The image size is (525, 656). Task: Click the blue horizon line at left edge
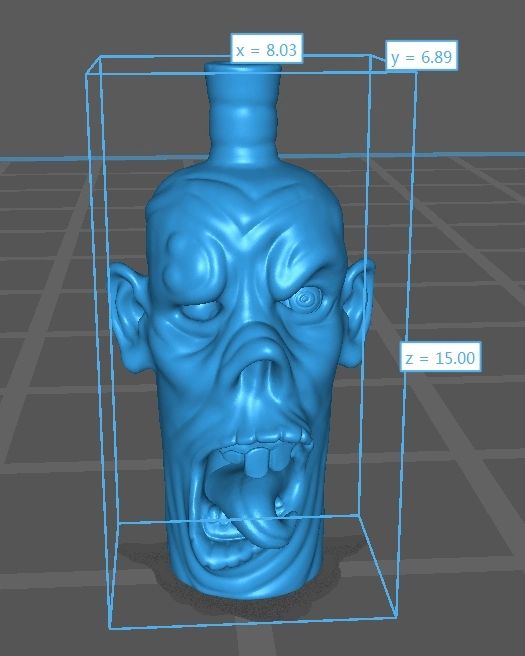pyautogui.click(x=42, y=159)
